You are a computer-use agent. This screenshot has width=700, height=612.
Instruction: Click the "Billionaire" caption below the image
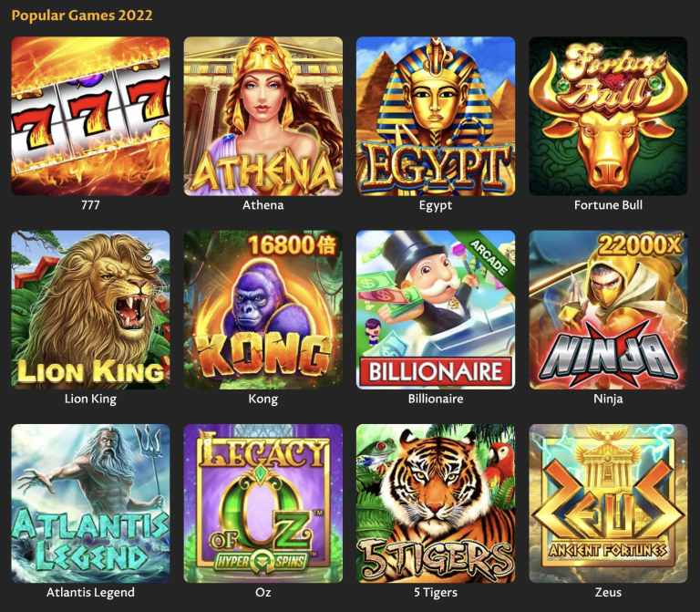tap(436, 399)
